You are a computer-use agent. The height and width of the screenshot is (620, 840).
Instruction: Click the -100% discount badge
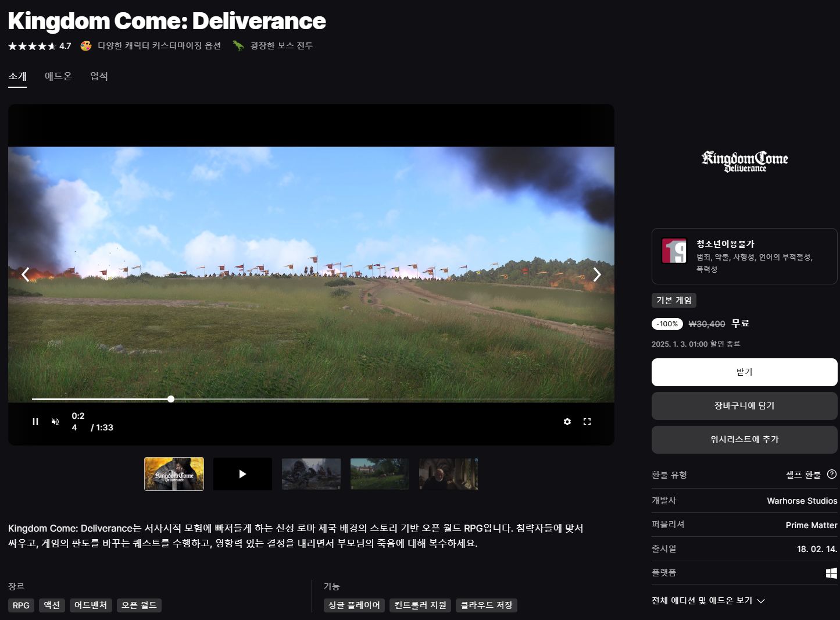pos(667,324)
